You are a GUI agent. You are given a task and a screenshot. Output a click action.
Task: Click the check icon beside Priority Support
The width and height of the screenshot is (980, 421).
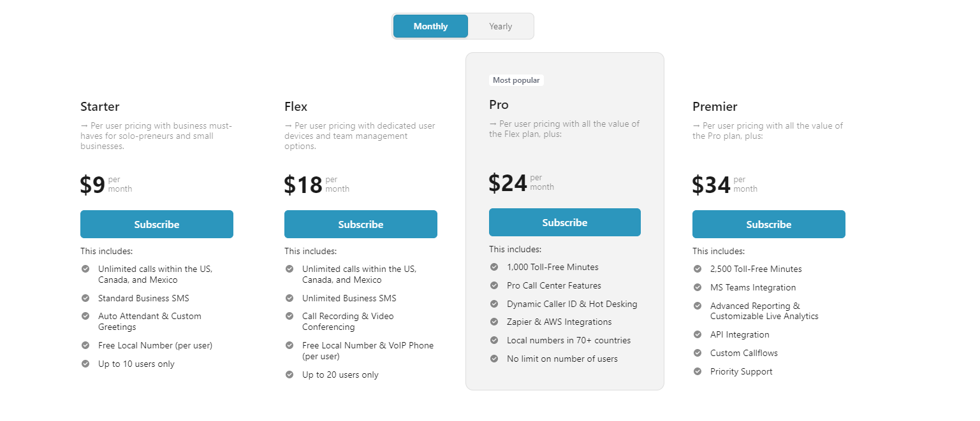[698, 371]
